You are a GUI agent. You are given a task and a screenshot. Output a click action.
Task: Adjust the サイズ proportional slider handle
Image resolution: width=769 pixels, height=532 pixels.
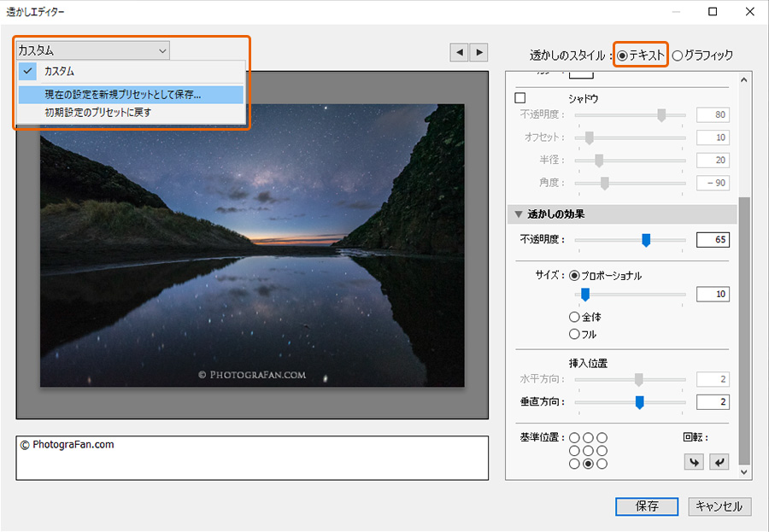pos(585,295)
